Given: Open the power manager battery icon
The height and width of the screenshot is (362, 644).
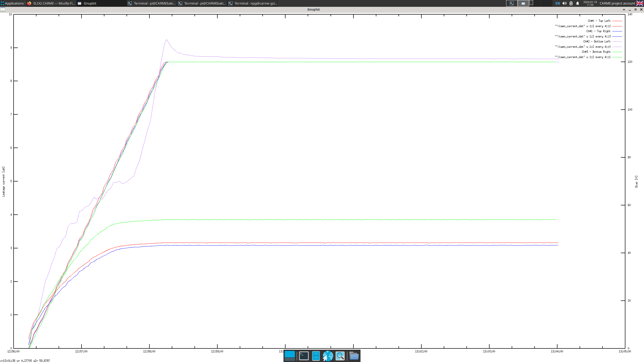Looking at the screenshot, I should 571,3.
